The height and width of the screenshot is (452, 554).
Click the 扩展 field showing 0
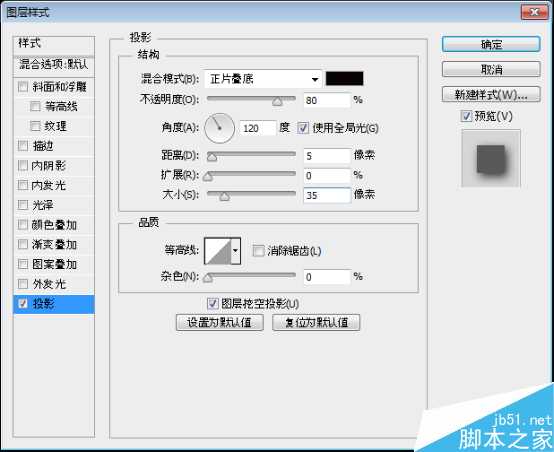327,176
